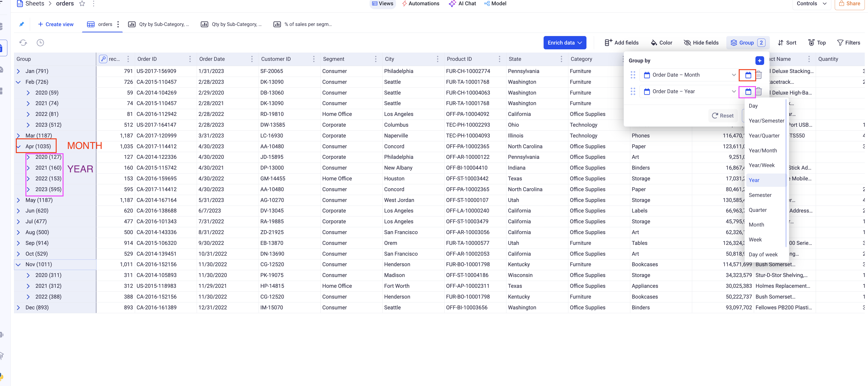Toggle the Group panel button

tap(748, 42)
